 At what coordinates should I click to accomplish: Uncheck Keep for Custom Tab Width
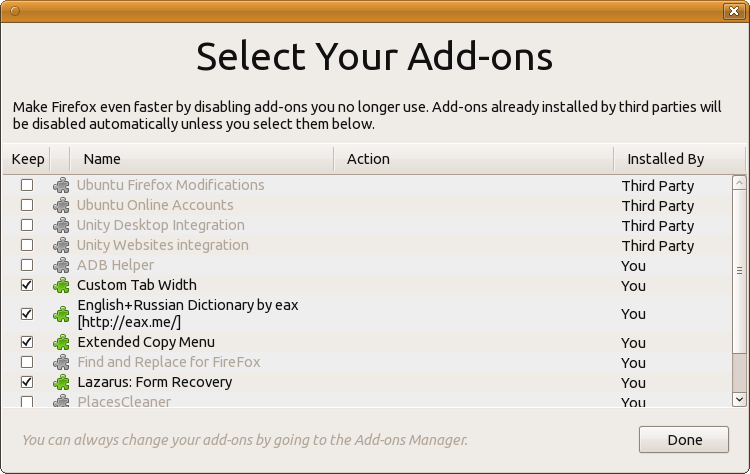27,285
